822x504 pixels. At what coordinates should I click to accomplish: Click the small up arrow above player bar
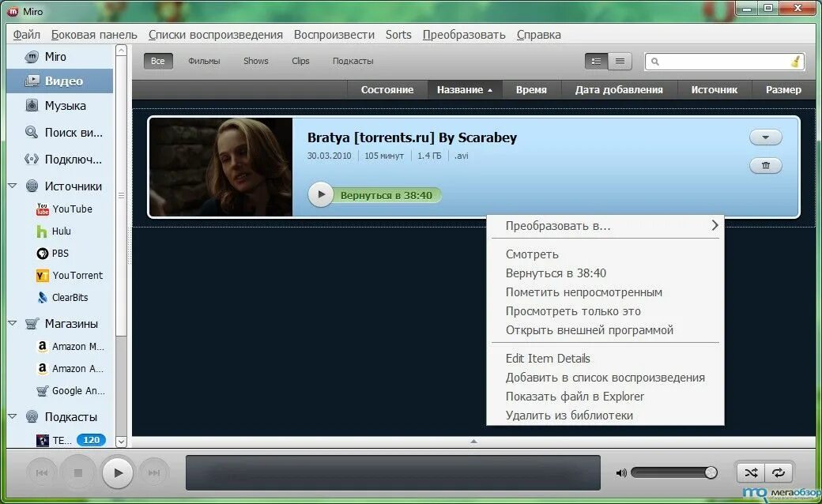point(473,442)
